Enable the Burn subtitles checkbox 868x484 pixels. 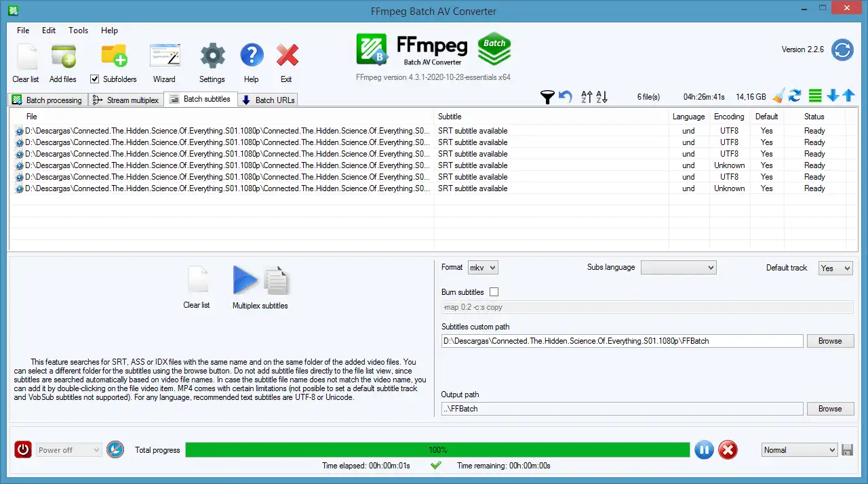[494, 292]
